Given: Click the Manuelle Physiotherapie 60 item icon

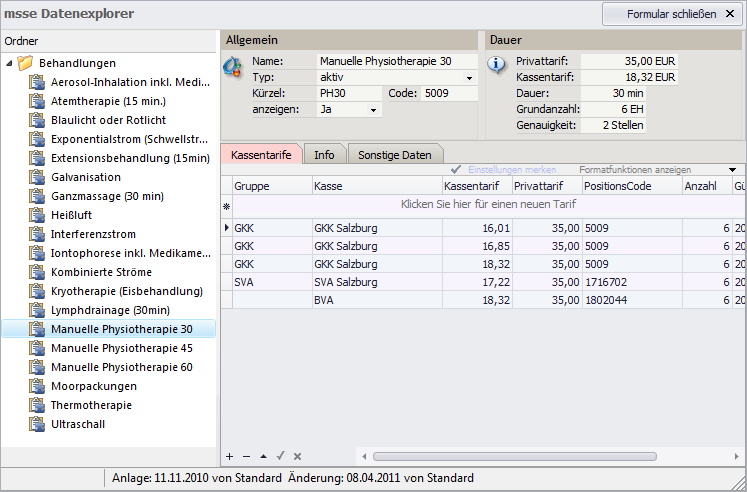Looking at the screenshot, I should coord(37,367).
